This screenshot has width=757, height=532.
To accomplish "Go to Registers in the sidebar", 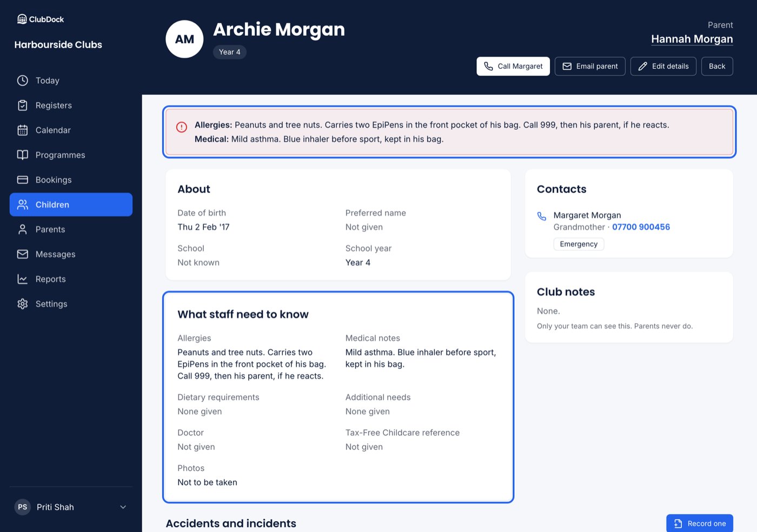I will point(71,105).
